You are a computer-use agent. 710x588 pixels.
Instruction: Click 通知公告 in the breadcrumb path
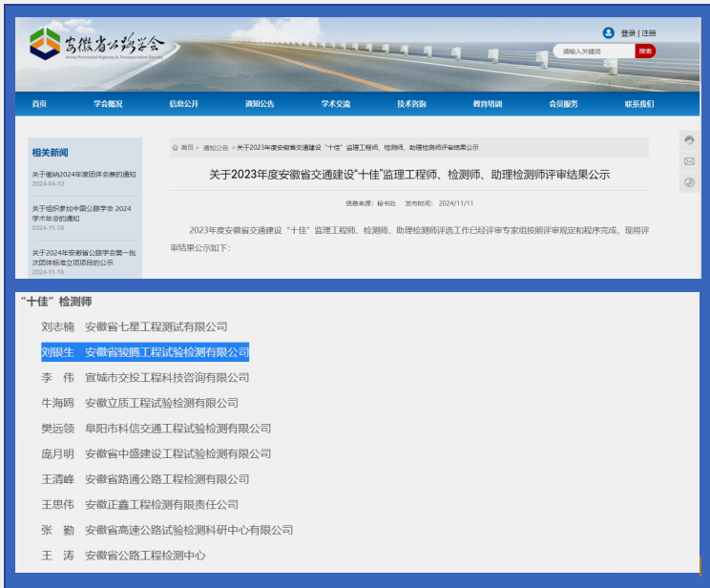pyautogui.click(x=216, y=148)
